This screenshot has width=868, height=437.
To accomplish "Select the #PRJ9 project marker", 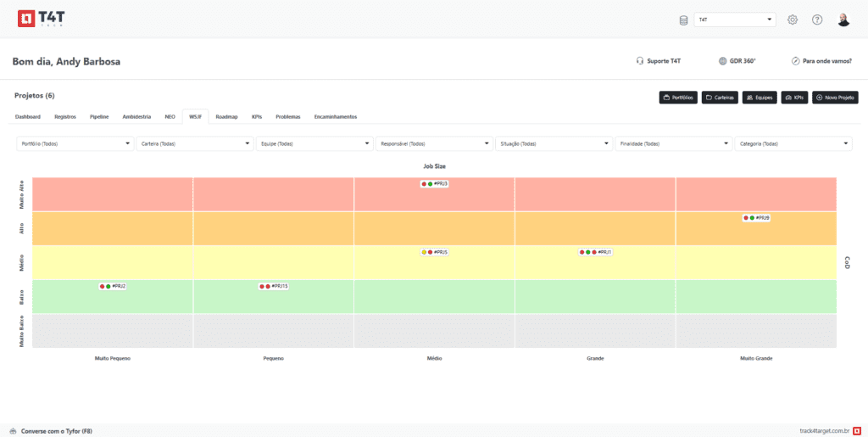I will tap(757, 218).
